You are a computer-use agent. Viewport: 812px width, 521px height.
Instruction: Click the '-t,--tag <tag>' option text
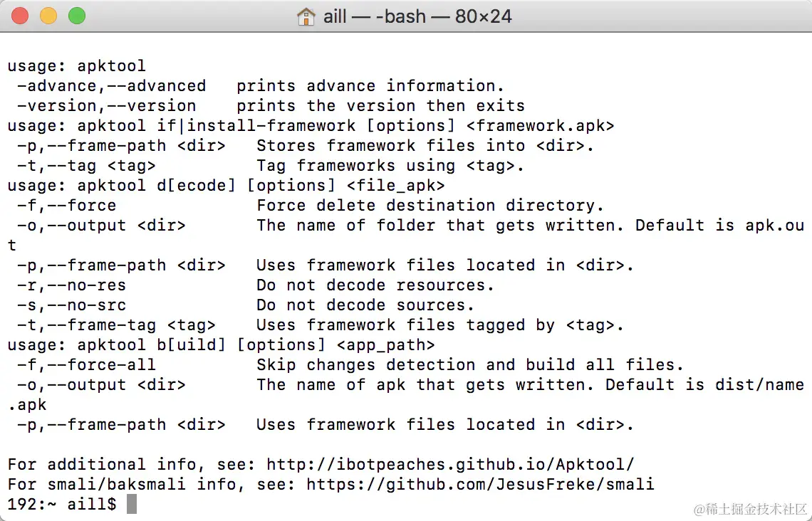[86, 166]
